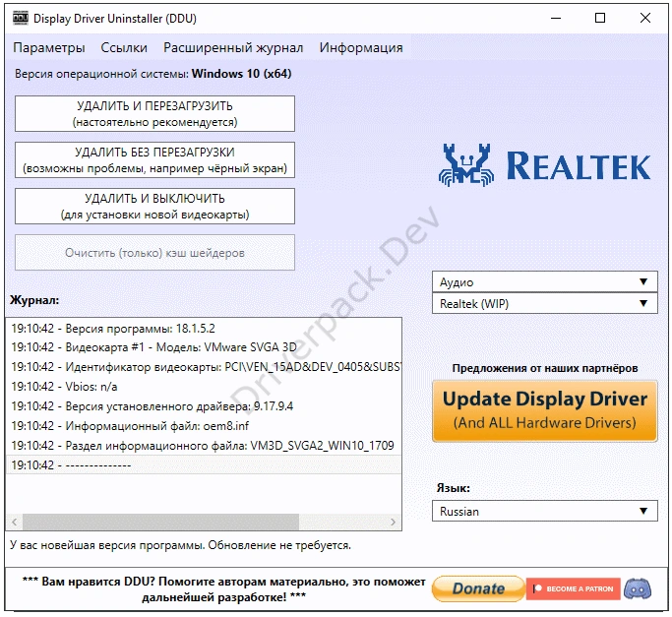This screenshot has height=617, width=672.
Task: Click the DDU app icon in title bar
Action: point(21,19)
